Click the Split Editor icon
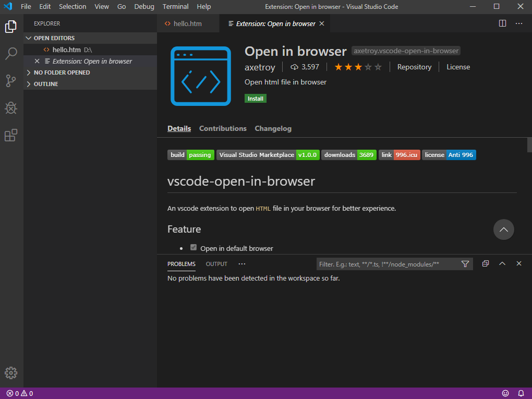The height and width of the screenshot is (399, 532). [502, 23]
